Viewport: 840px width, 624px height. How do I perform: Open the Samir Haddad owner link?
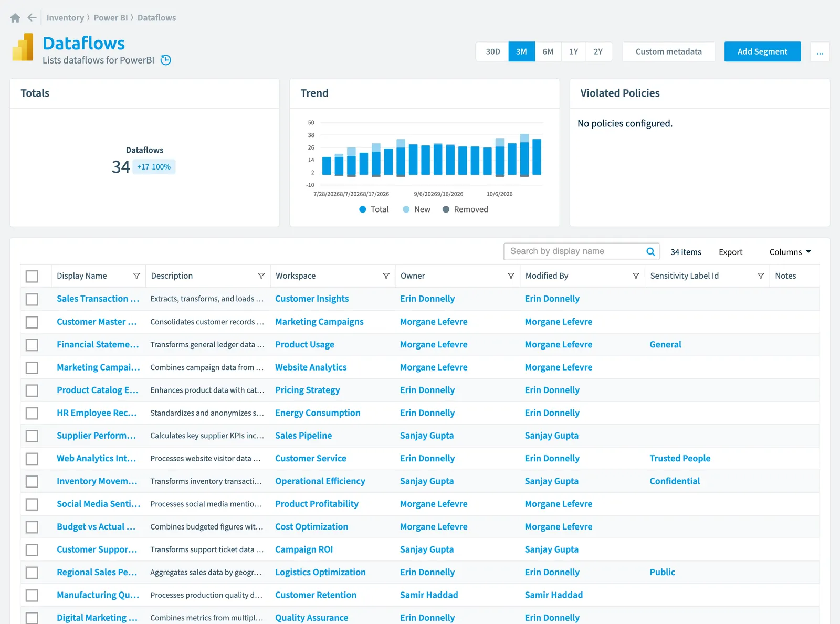click(x=429, y=595)
